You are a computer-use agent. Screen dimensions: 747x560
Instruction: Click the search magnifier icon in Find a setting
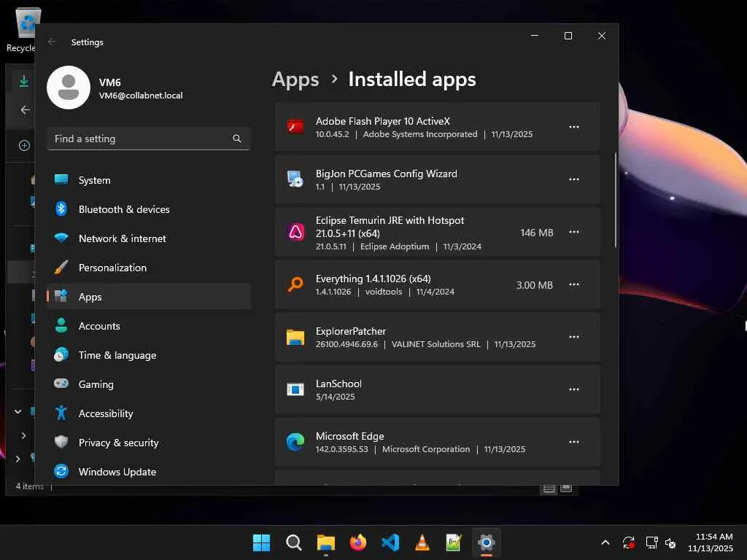point(237,139)
